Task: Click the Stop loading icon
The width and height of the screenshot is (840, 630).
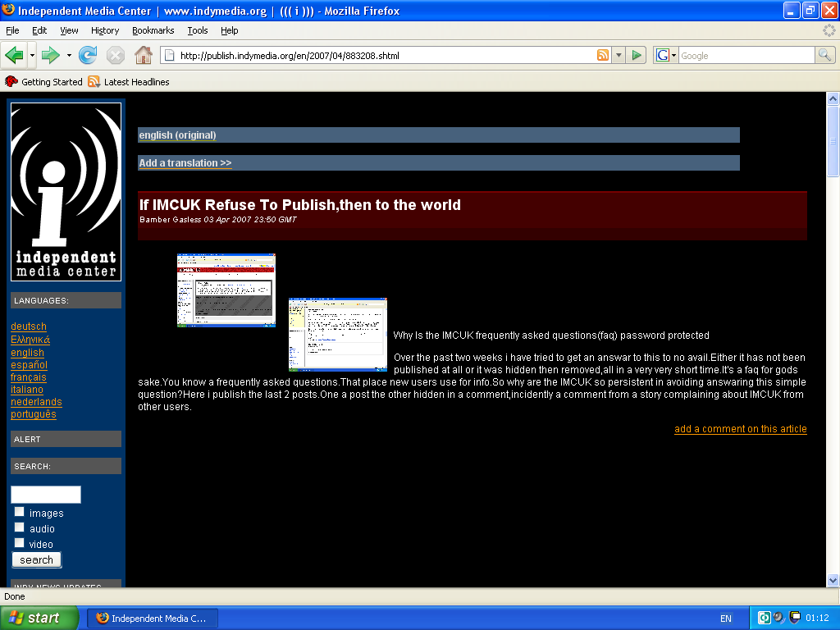Action: (x=116, y=55)
